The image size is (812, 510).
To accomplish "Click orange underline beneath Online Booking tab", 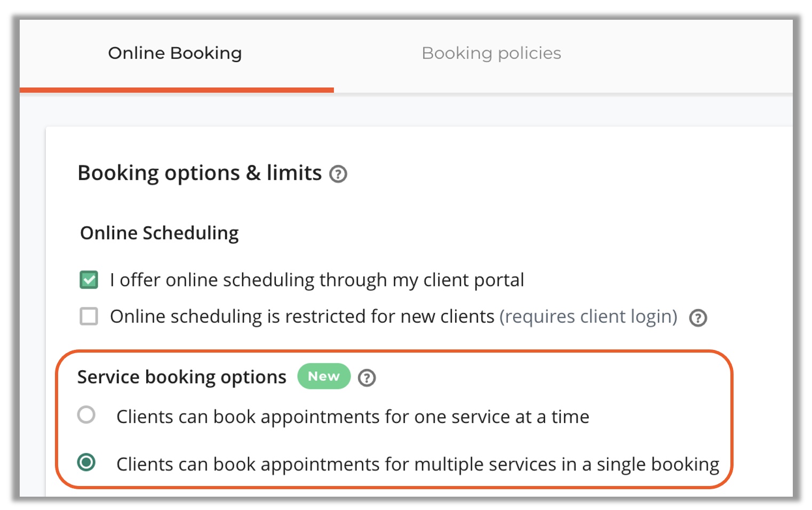I will click(177, 90).
